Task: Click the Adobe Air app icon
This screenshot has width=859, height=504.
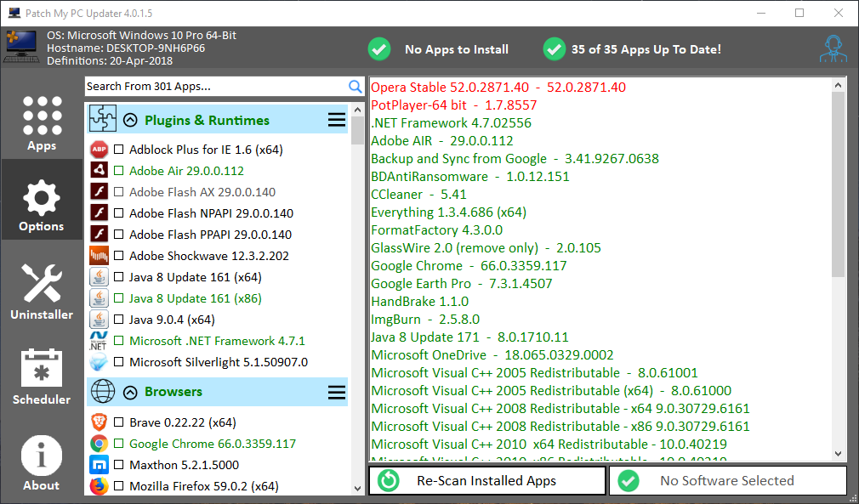Action: [x=100, y=171]
